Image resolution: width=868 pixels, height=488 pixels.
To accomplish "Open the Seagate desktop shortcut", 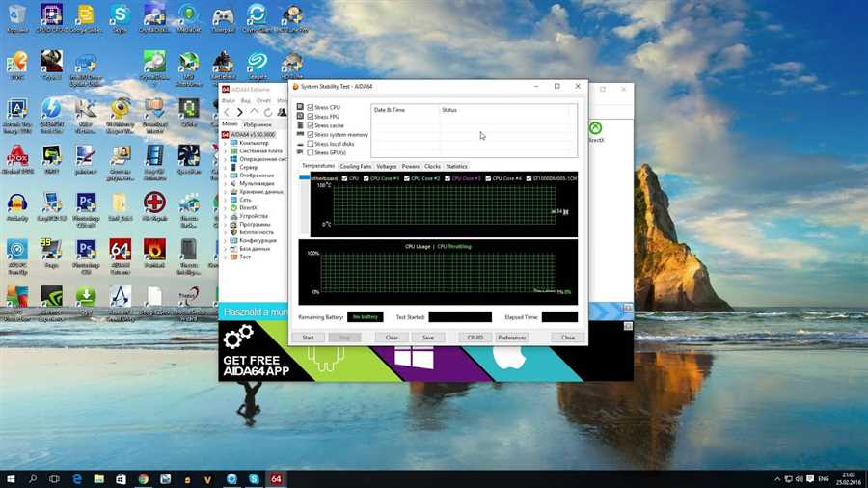I will click(258, 66).
